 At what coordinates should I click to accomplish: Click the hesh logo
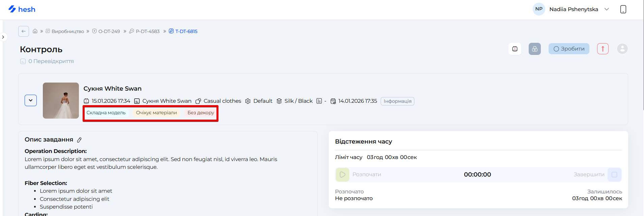[x=22, y=9]
